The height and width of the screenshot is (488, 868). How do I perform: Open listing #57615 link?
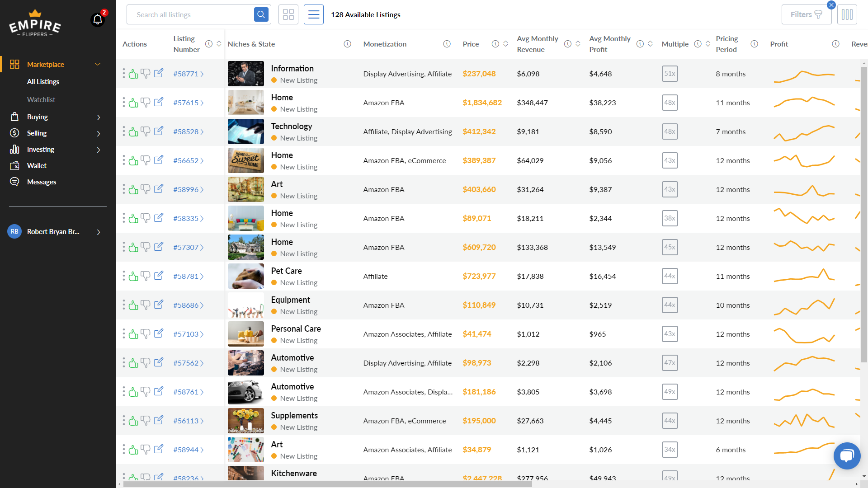coord(189,103)
